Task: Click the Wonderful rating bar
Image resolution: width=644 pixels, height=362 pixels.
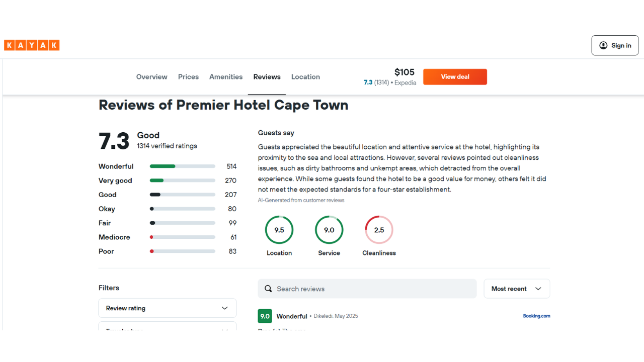Action: [183, 166]
